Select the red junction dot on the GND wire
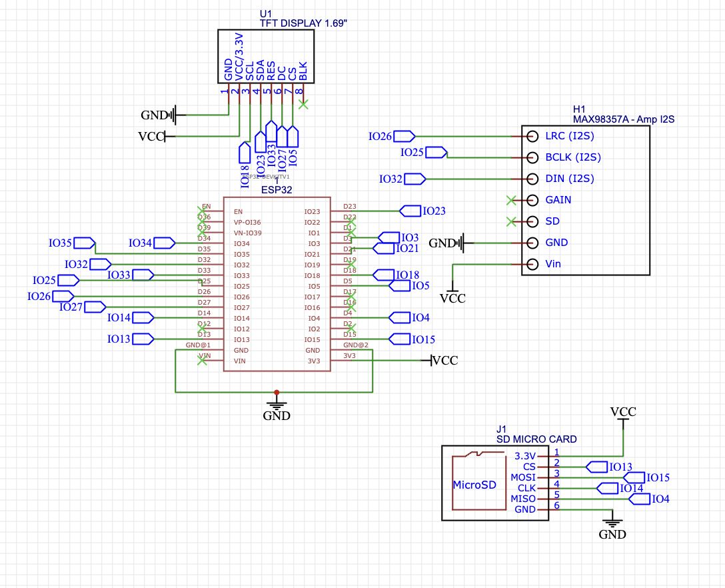Viewport: 725px width, 588px height. 277,393
